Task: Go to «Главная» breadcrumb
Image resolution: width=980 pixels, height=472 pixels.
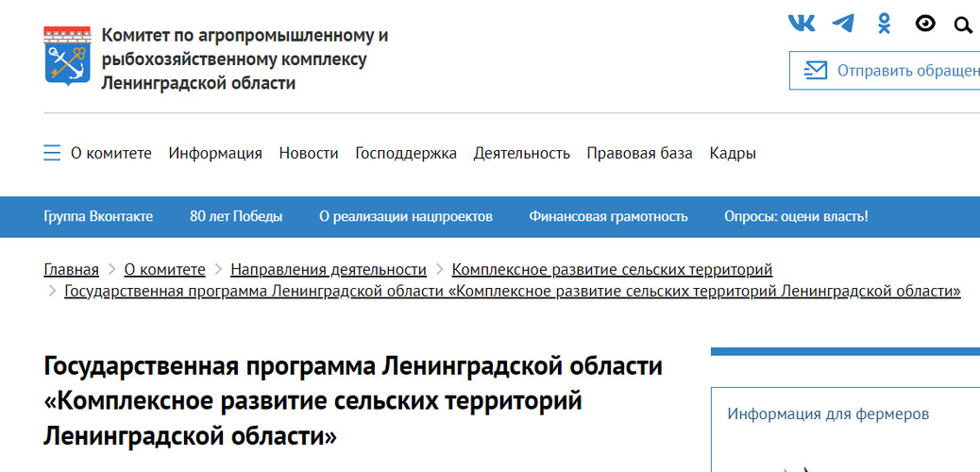Action: [71, 269]
